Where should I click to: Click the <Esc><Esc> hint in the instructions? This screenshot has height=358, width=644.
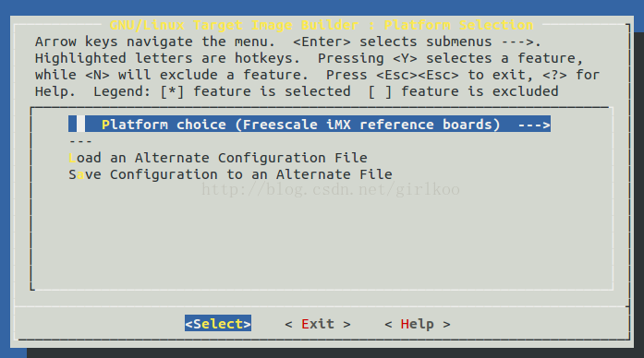point(418,75)
